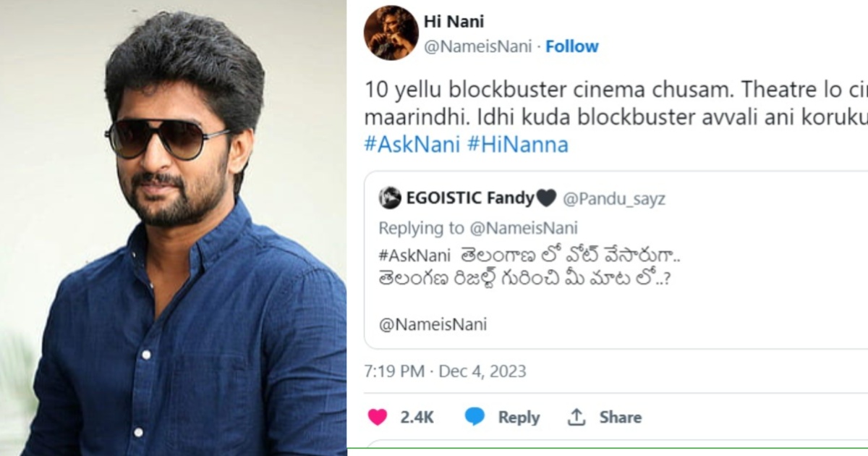Click the 2.4K likes count
The height and width of the screenshot is (456, 868).
click(417, 418)
